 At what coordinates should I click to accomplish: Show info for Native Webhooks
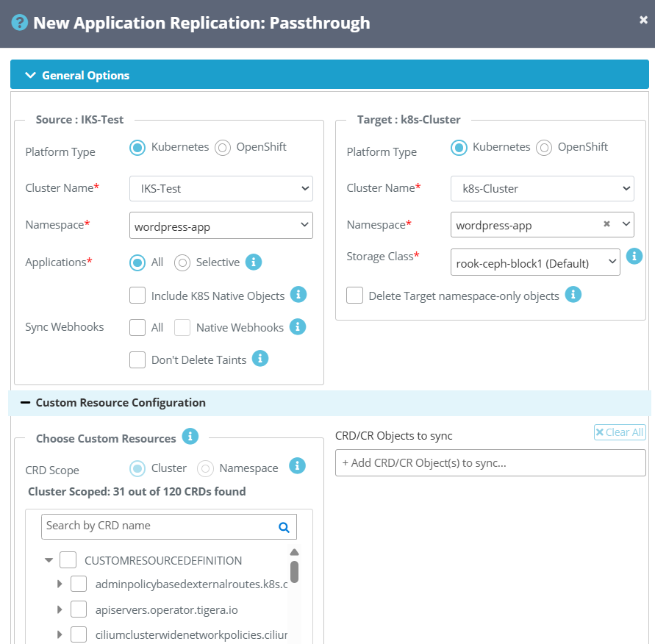coord(298,326)
